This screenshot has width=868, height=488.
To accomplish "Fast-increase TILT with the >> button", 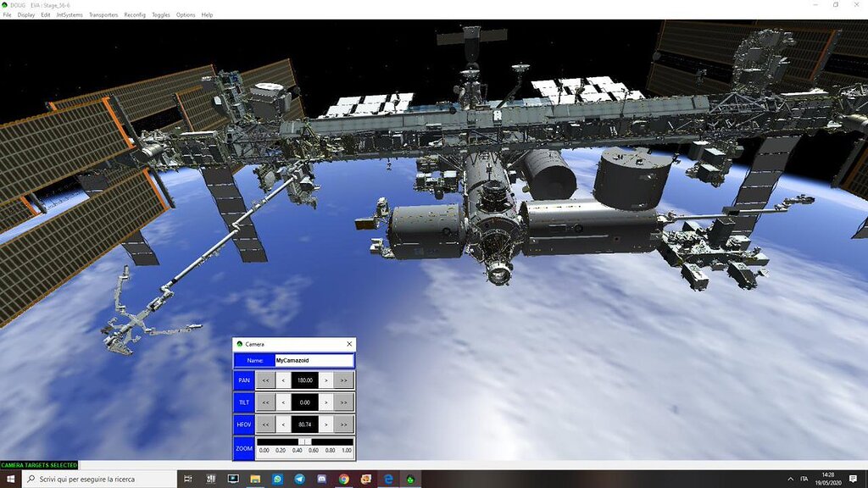I will point(343,402).
